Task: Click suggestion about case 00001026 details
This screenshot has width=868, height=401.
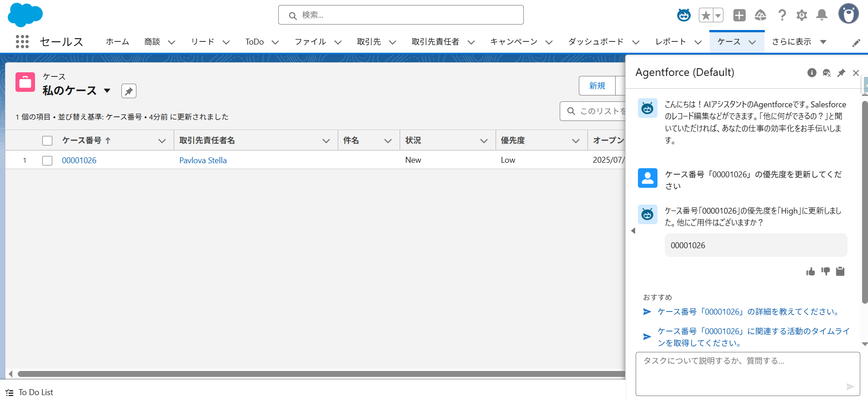Action: pos(749,312)
